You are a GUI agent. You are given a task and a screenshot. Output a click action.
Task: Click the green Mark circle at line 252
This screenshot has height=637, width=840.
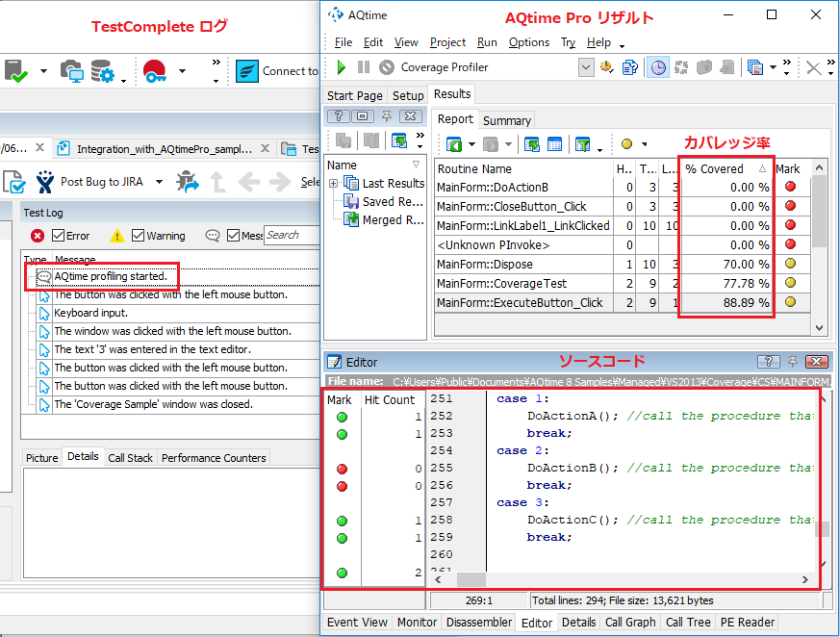[342, 418]
